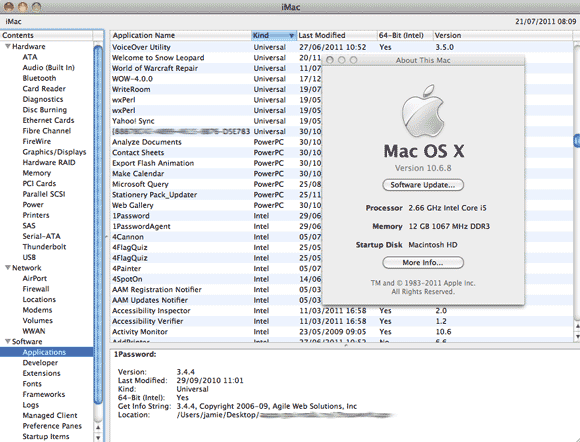Screen dimensions: 580x442
Task: Select Frameworks under Software
Action: 44,394
